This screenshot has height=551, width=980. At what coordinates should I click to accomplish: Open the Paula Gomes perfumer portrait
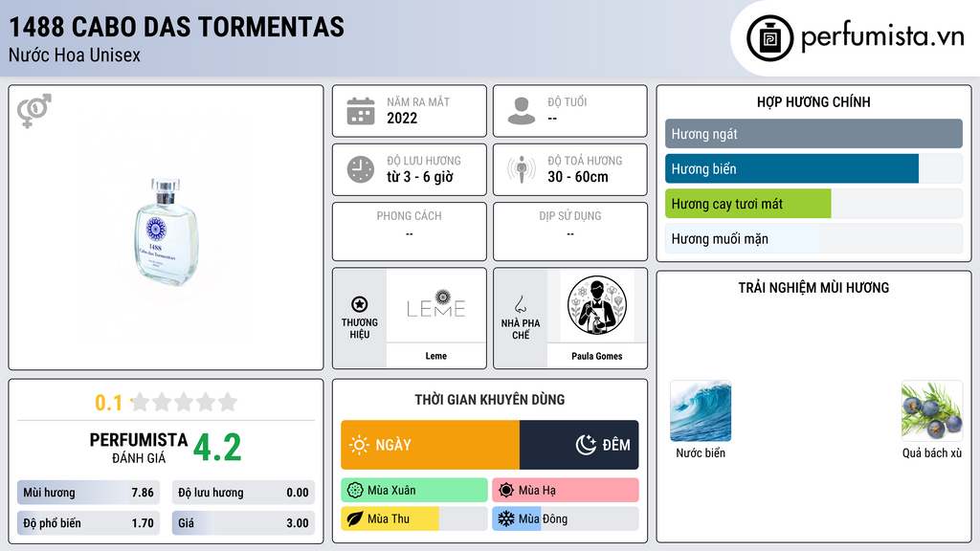point(597,305)
